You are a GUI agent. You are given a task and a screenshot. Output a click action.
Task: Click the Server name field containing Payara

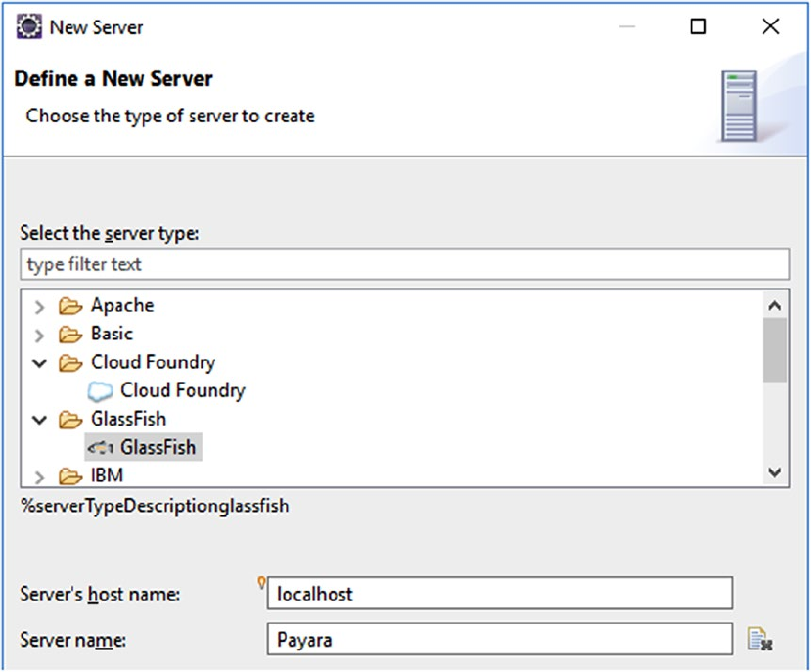[x=500, y=640]
